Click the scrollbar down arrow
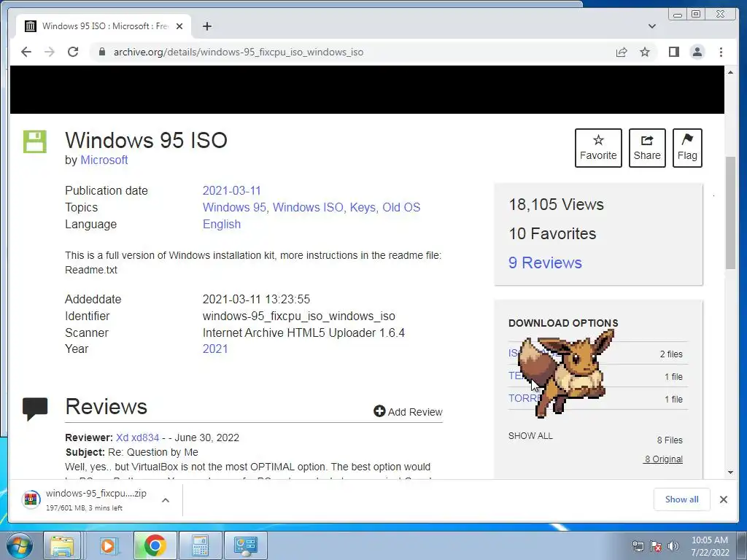747x560 pixels. pos(730,472)
